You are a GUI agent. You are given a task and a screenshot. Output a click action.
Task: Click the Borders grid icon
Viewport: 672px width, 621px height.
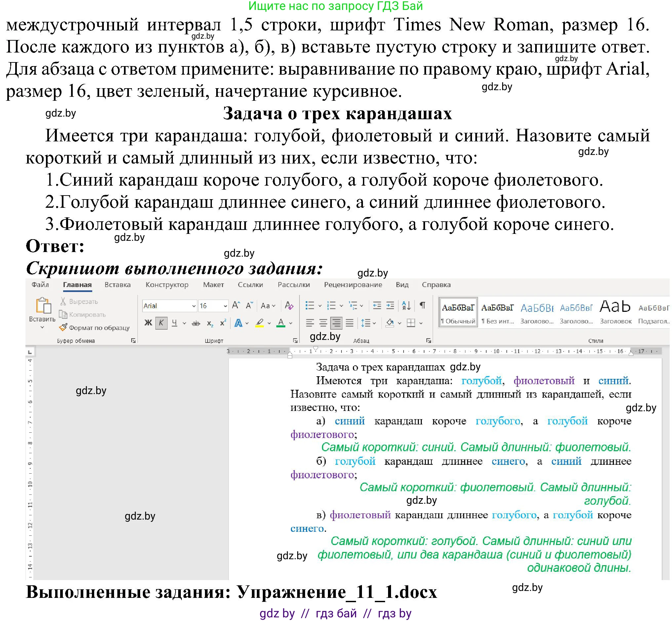[x=411, y=323]
